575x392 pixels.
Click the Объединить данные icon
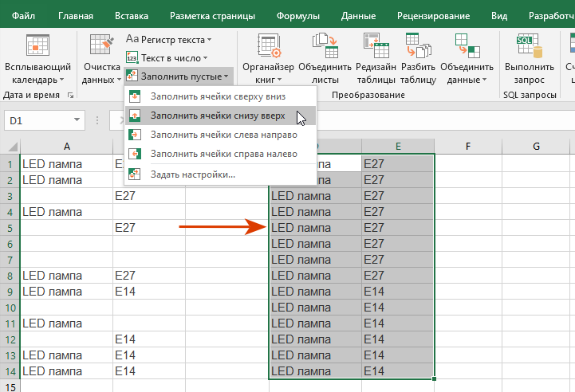[x=463, y=46]
